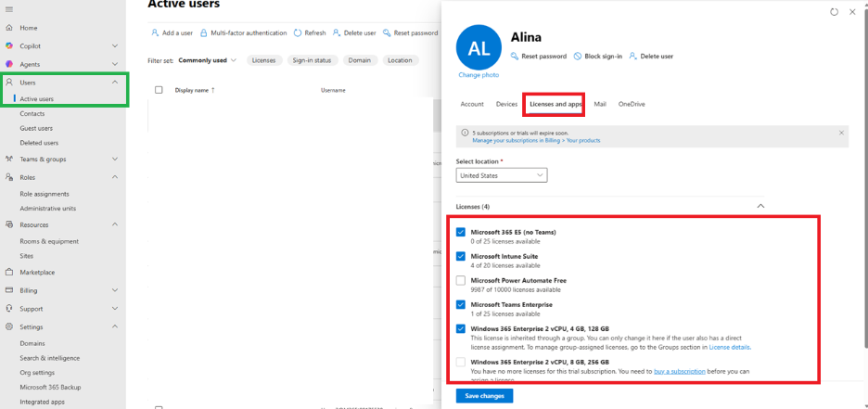
Task: Open the Licenses and apps tab
Action: click(555, 104)
